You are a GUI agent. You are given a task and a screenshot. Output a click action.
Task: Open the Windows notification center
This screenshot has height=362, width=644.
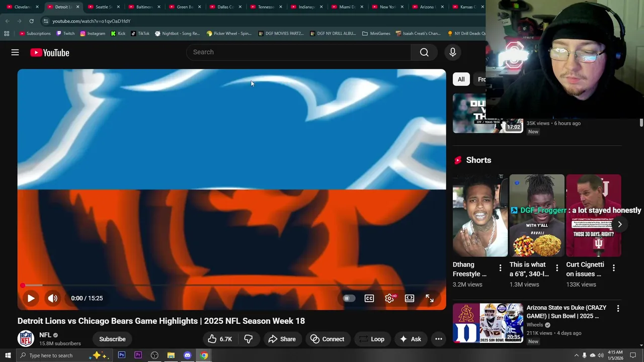click(x=633, y=355)
